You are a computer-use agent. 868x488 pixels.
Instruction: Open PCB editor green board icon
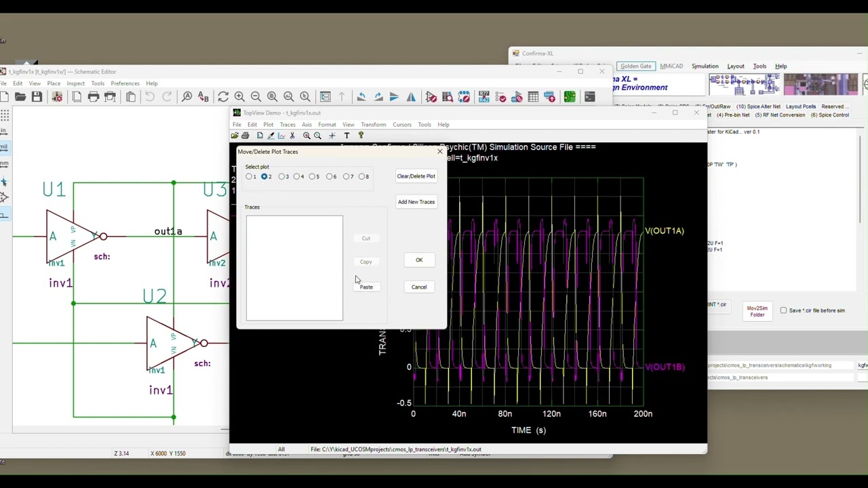point(570,97)
